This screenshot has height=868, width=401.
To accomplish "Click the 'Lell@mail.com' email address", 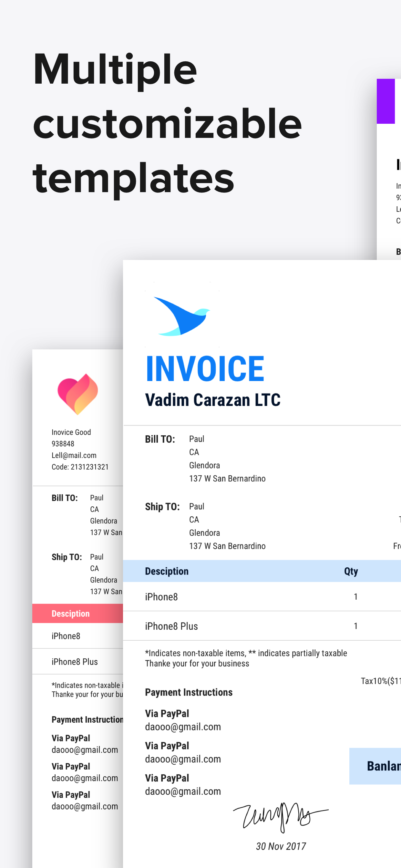I will 74,455.
